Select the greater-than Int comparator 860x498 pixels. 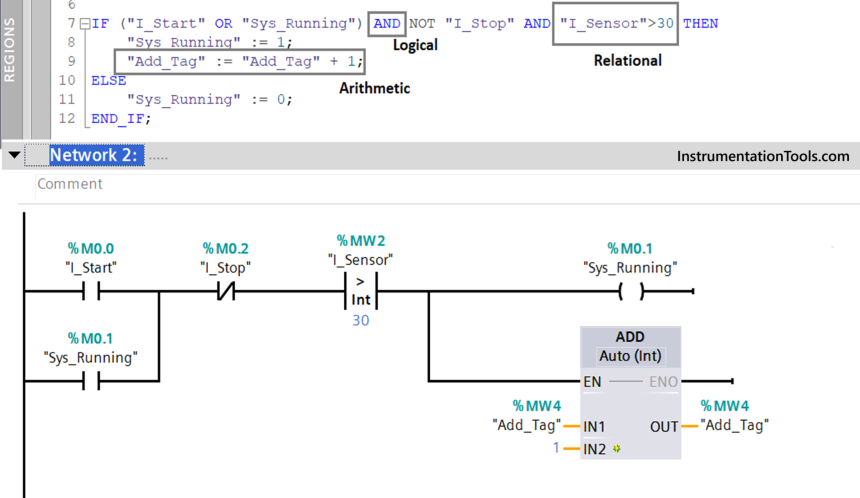[x=361, y=291]
